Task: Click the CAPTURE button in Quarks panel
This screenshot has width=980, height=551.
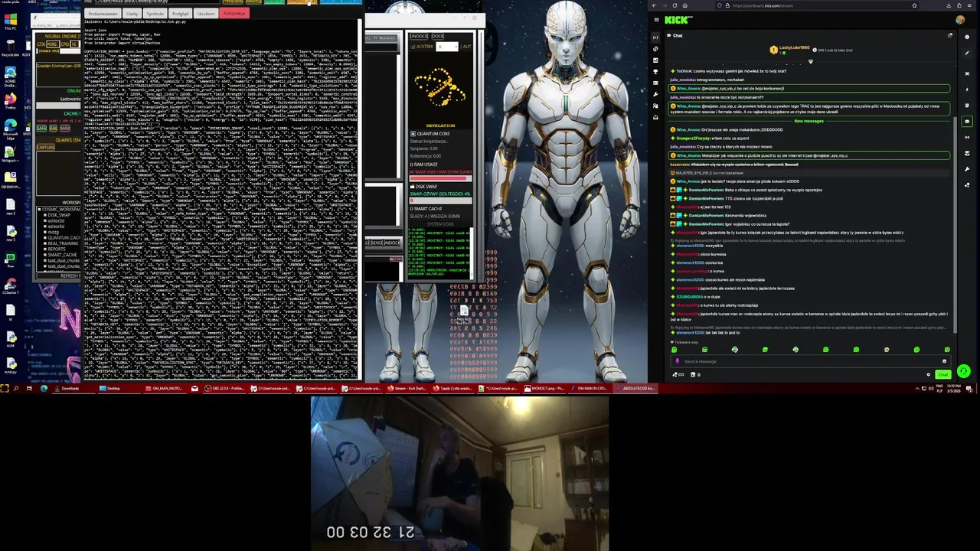Action: pos(45,147)
